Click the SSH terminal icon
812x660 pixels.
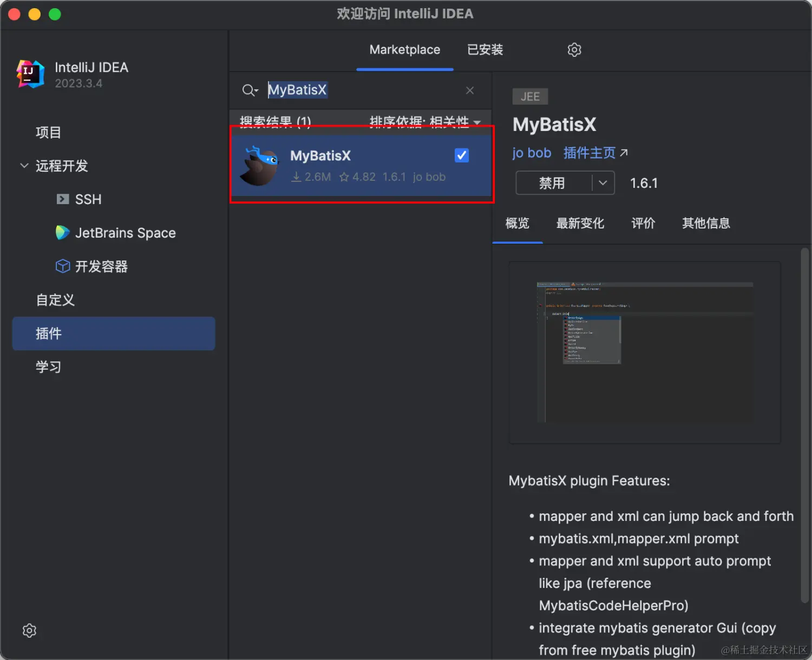point(63,199)
